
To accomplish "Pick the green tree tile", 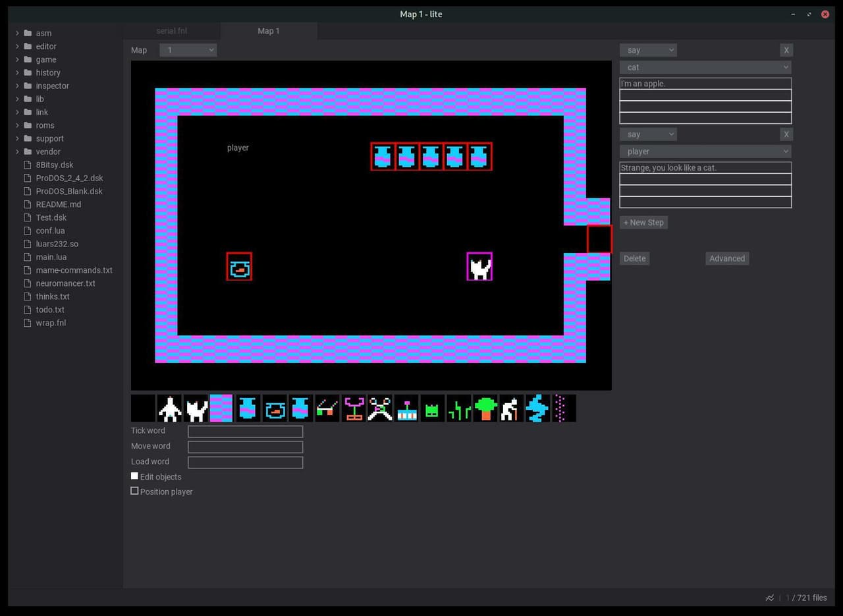I will pyautogui.click(x=485, y=408).
